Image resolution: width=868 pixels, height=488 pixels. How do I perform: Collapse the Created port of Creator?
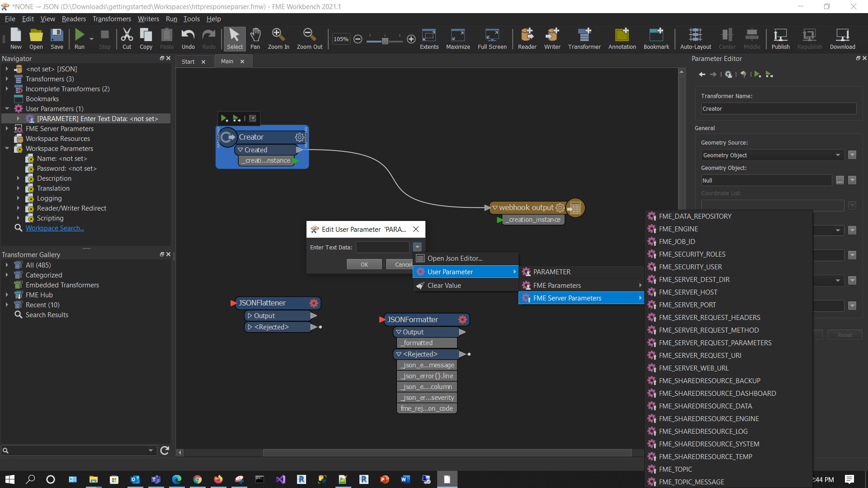coord(241,150)
